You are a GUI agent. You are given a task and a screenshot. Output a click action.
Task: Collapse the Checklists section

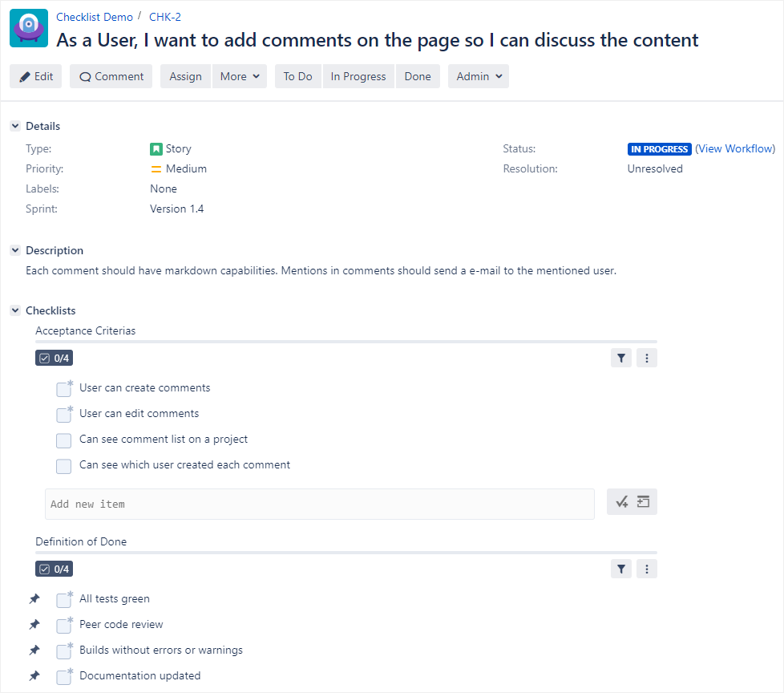(x=14, y=310)
